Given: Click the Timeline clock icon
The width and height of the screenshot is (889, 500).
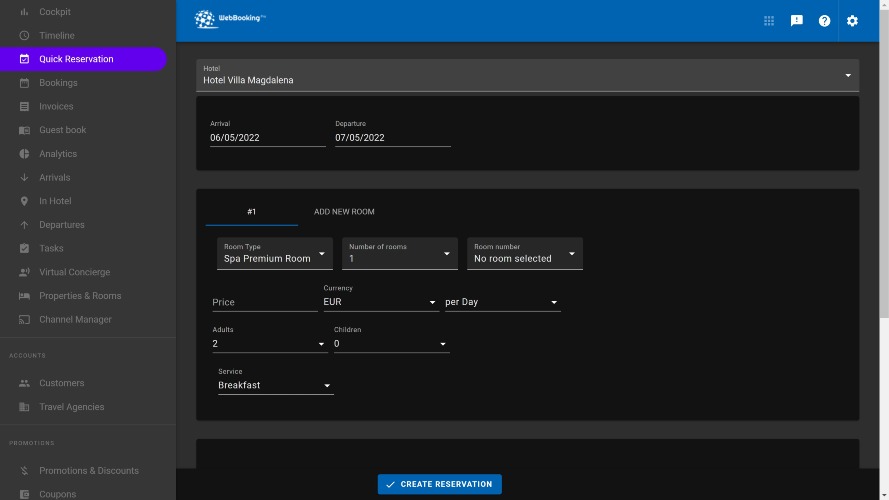Looking at the screenshot, I should 24,35.
